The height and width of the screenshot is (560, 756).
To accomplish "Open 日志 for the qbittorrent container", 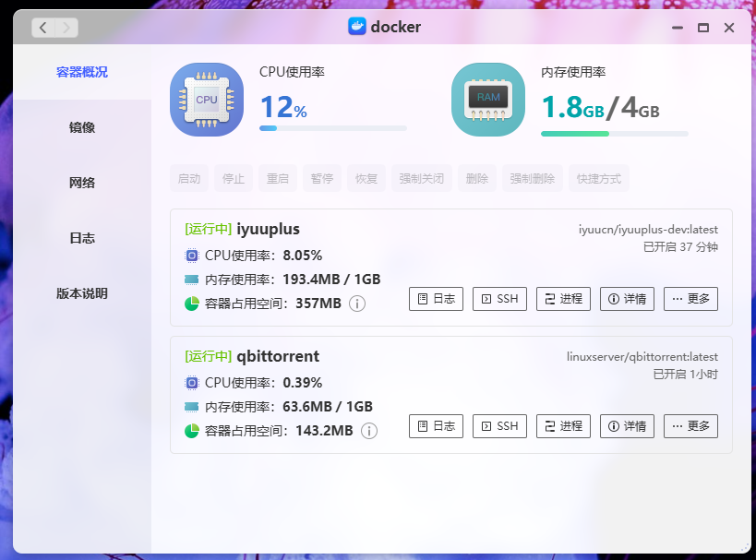I will [x=436, y=426].
